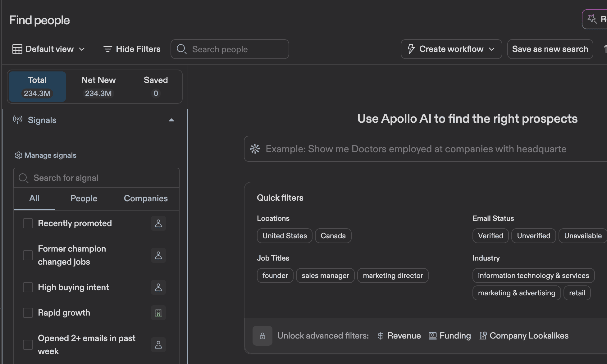607x364 pixels.
Task: Open the Companies signals tab
Action: click(x=146, y=198)
